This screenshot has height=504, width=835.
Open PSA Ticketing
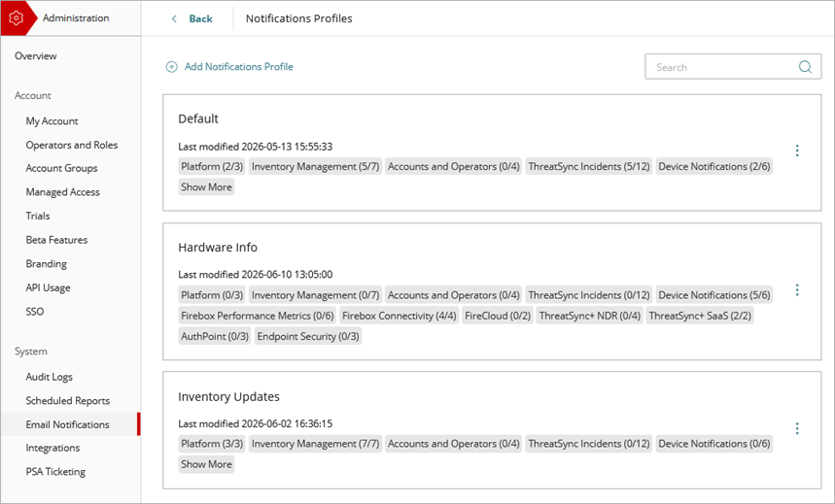tap(55, 472)
